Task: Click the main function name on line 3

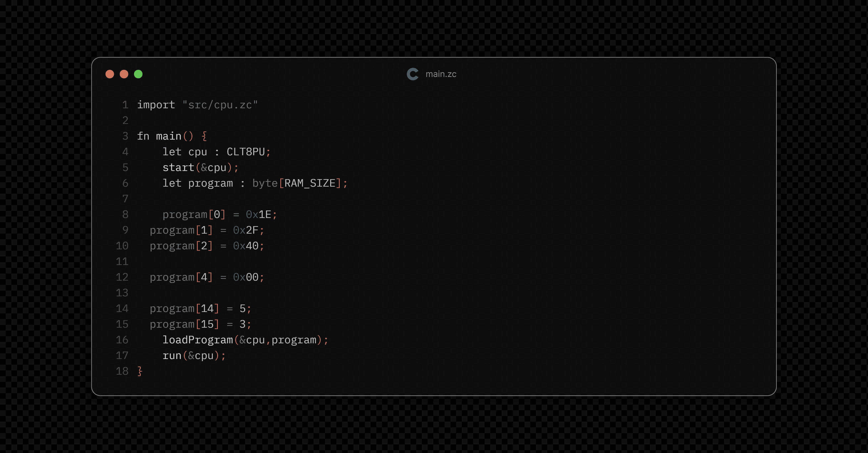Action: click(x=168, y=136)
